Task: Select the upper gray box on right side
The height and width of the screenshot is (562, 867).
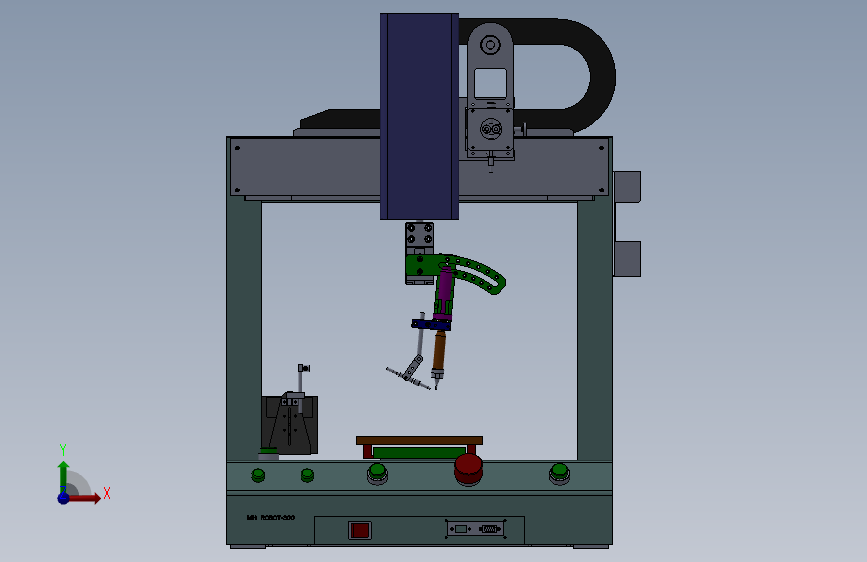Action: 627,187
